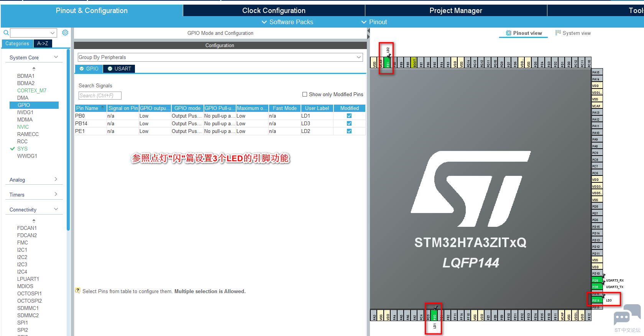Viewport: 644px width, 336px height.
Task: Select FDCAN1 under Connectivity
Action: (27, 228)
